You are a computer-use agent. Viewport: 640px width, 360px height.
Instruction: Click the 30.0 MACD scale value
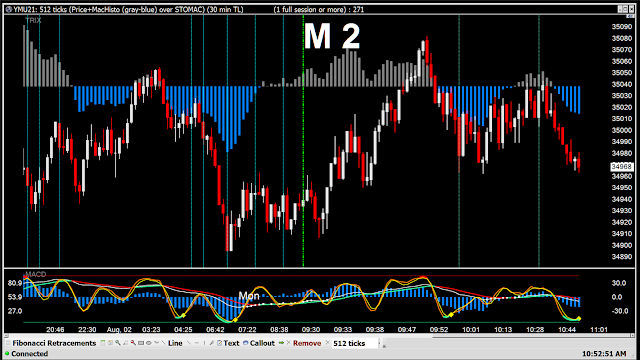pyautogui.click(x=619, y=283)
